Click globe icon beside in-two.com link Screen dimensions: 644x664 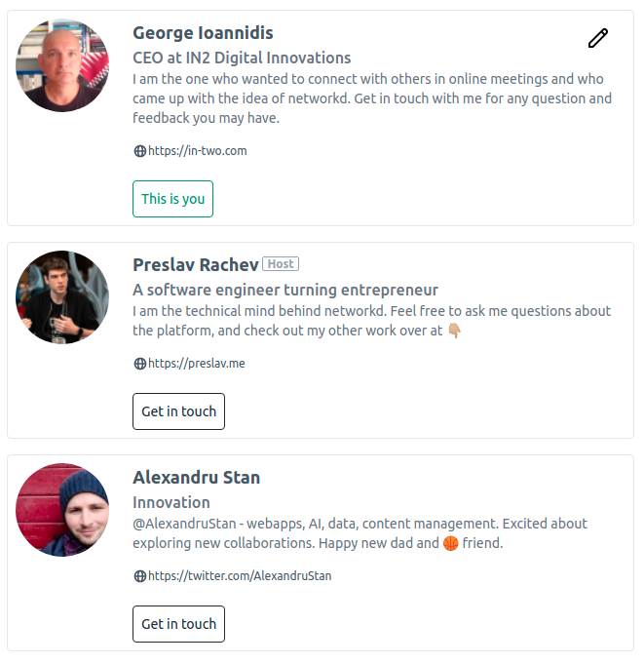point(139,151)
